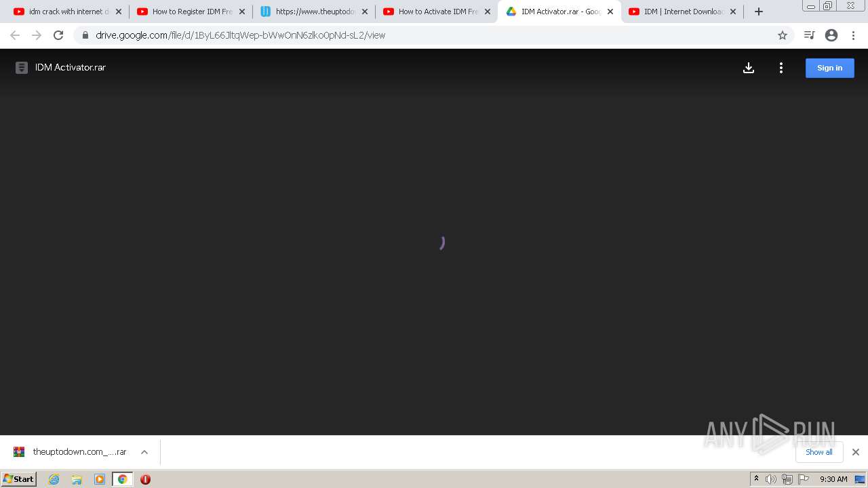Switch to 'How to Activate IDM Free' tab
This screenshot has width=868, height=488.
point(437,12)
